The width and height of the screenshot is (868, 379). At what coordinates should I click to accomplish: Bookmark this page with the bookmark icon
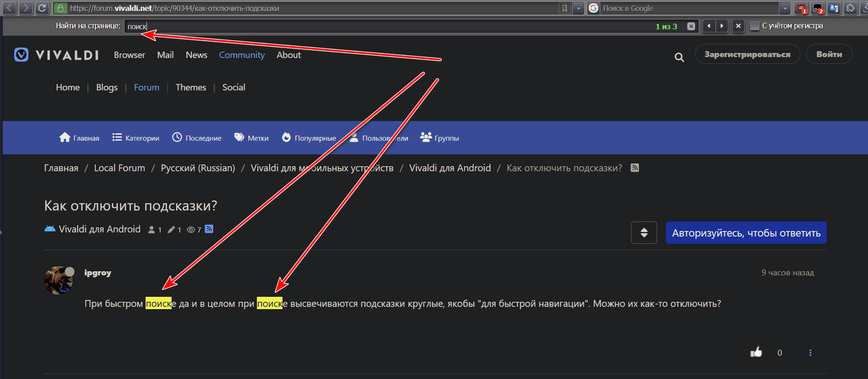[x=565, y=8]
